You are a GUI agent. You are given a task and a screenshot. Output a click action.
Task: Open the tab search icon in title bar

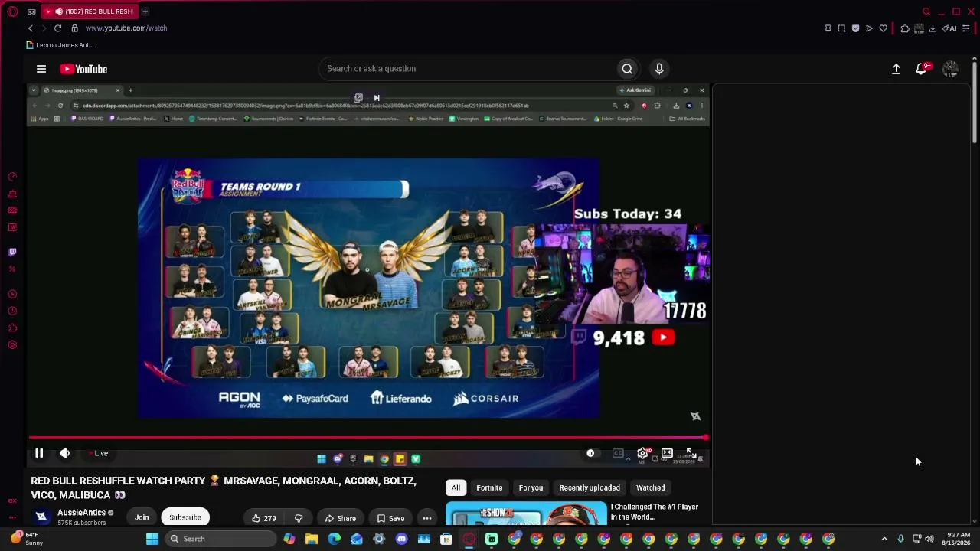coord(926,11)
